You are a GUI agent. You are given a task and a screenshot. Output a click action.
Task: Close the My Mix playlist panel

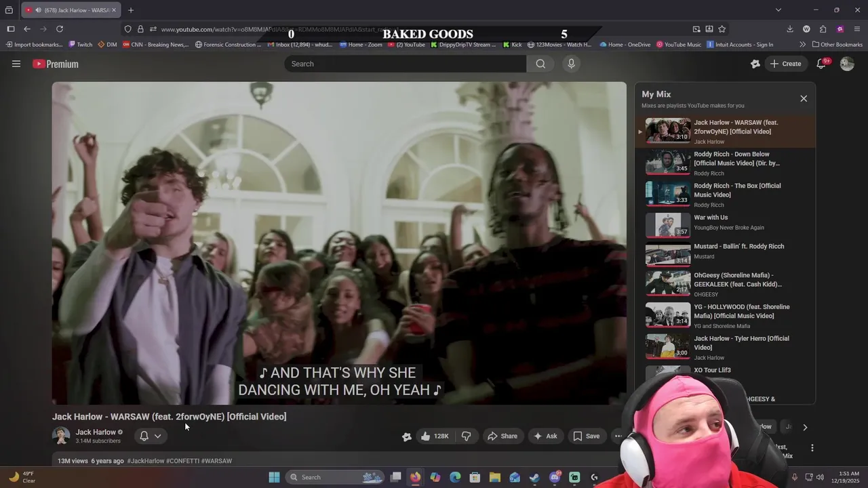[804, 98]
